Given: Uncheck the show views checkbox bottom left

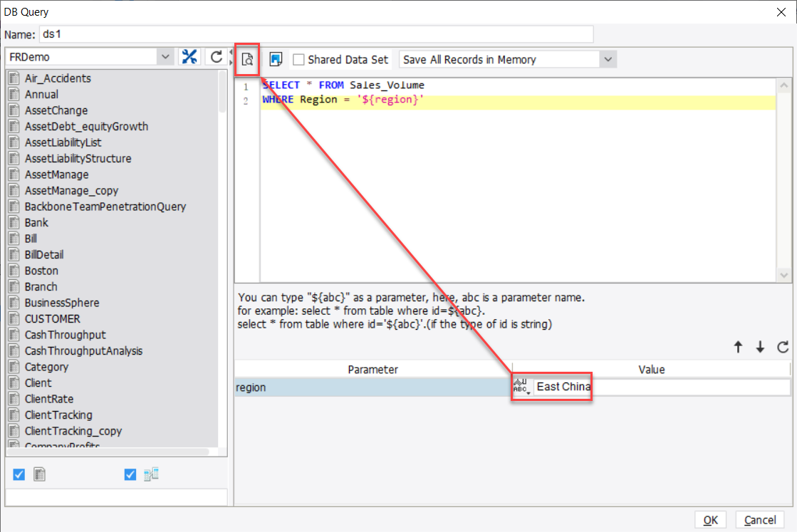Looking at the screenshot, I should [x=130, y=474].
